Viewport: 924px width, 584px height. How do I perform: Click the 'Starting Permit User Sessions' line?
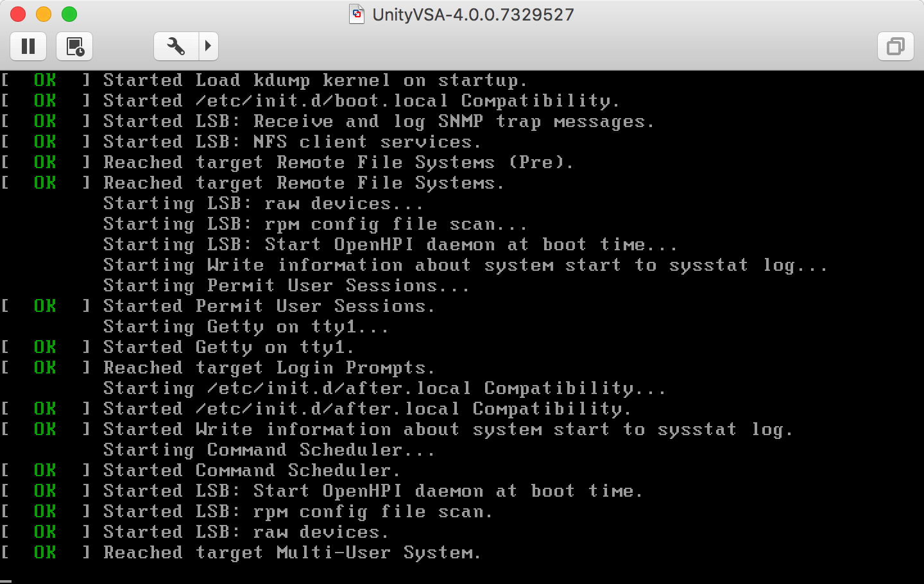click(286, 286)
